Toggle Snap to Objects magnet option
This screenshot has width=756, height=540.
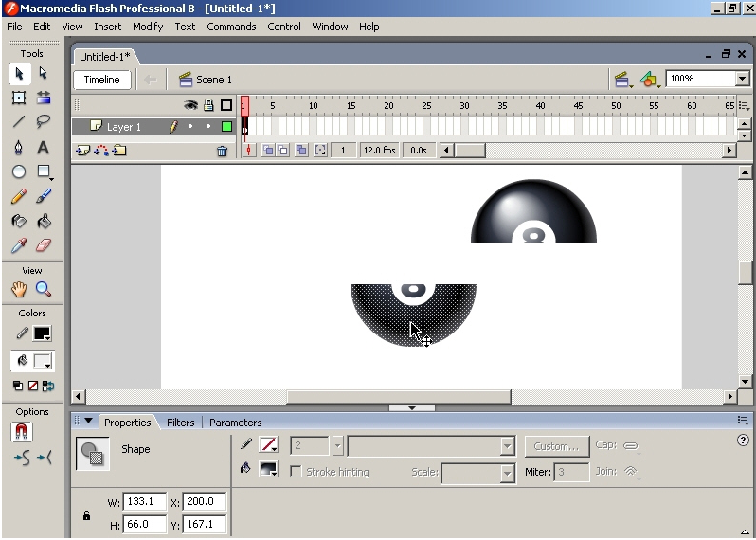22,431
